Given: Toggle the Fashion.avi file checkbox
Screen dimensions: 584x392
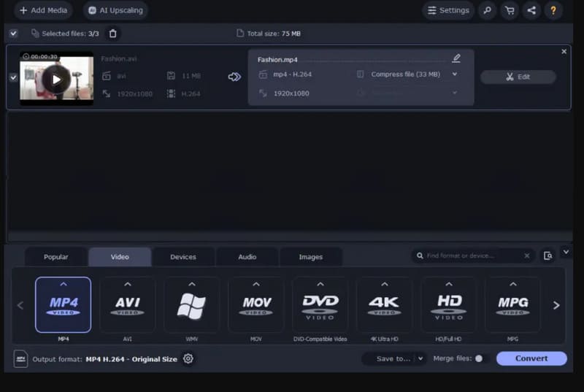Looking at the screenshot, I should coord(13,77).
